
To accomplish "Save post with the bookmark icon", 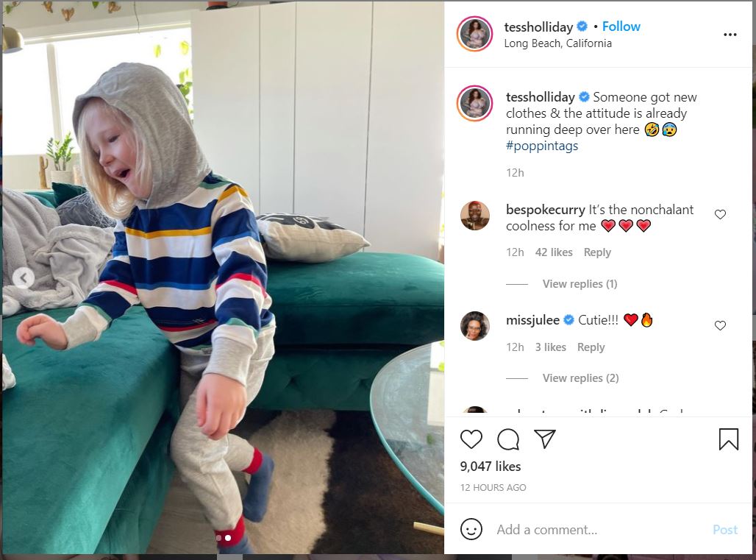I will tap(729, 439).
